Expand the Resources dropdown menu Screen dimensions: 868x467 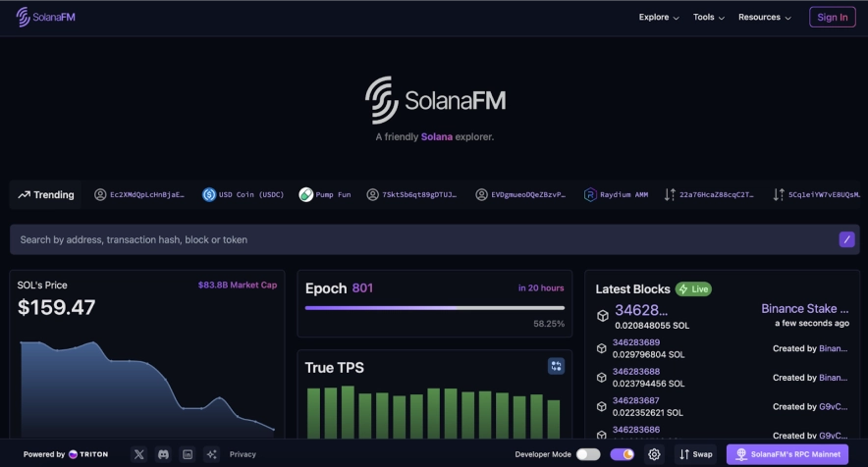(x=765, y=17)
